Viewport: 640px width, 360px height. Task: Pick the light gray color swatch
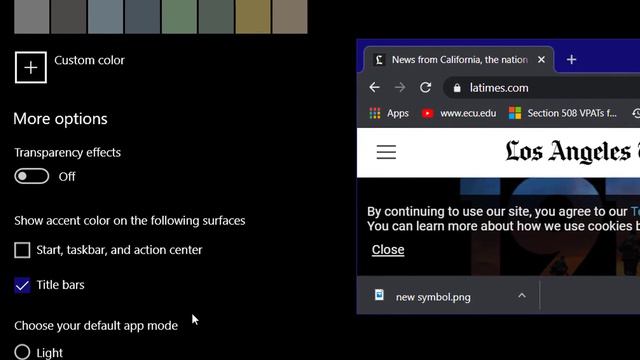(32, 16)
